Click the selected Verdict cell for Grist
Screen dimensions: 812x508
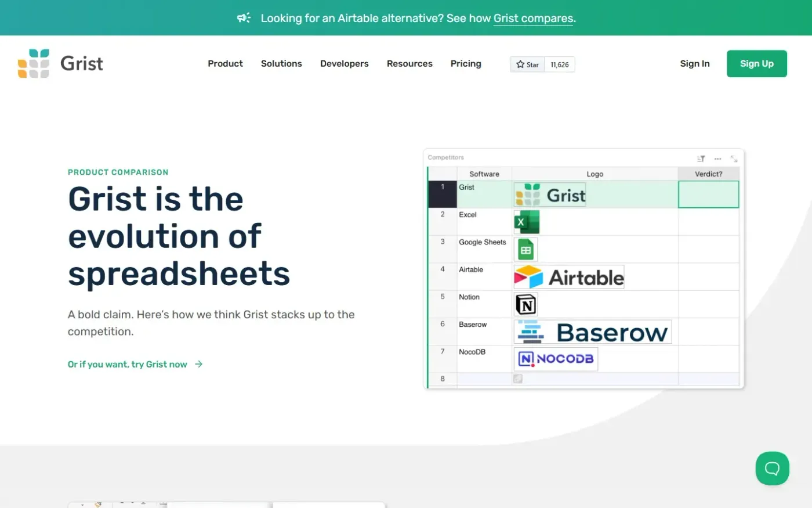point(709,194)
